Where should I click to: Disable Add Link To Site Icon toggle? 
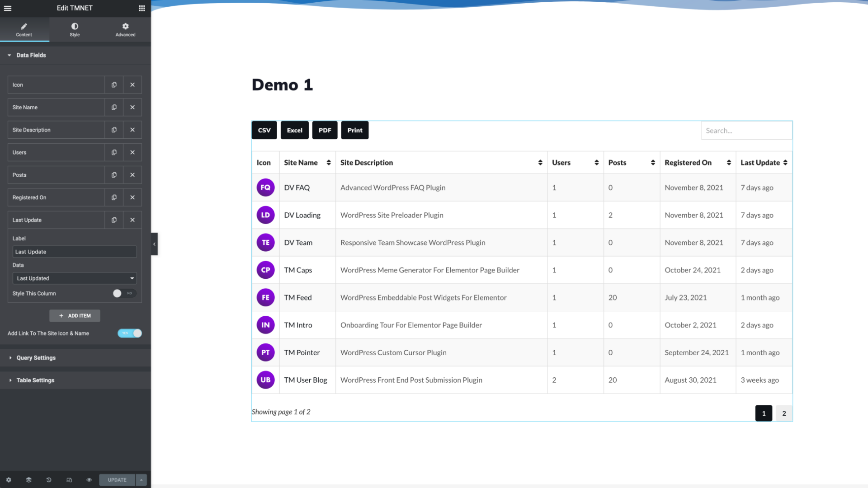(130, 333)
